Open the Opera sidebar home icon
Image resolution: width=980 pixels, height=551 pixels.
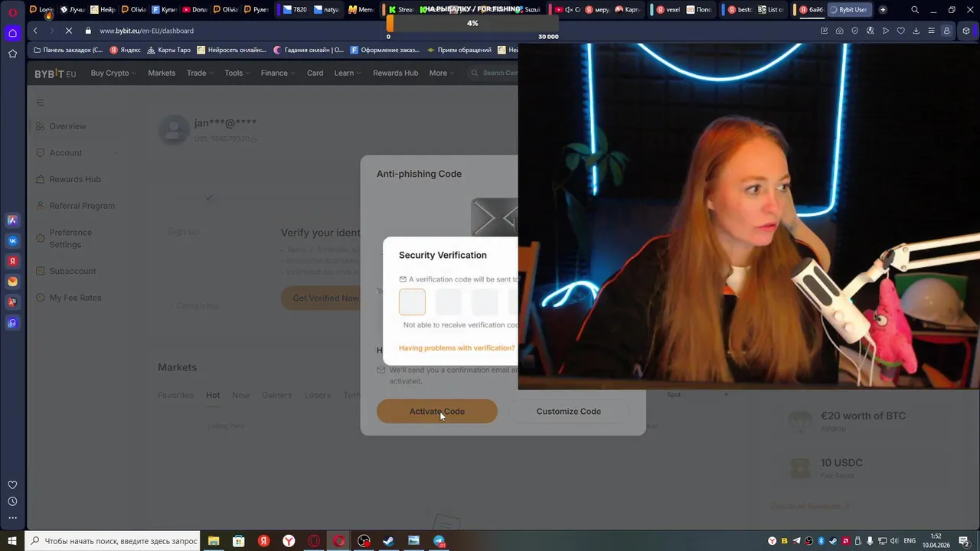(12, 33)
